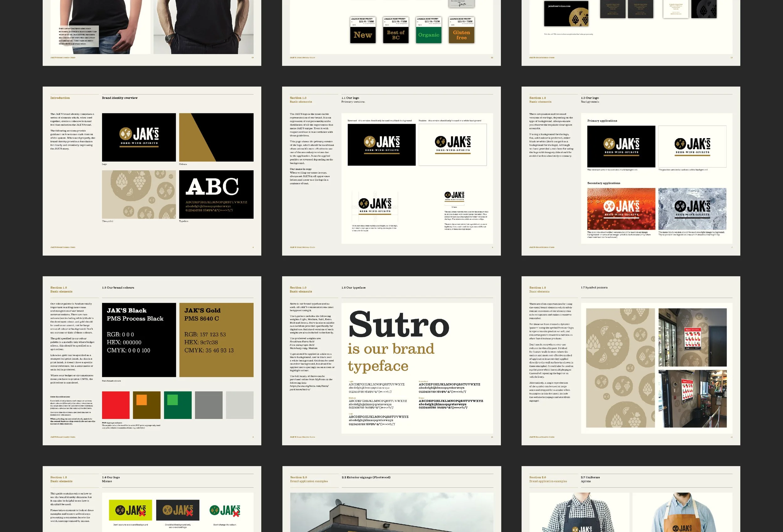Open the upper in-store wall photo
The image size is (783, 532).
coord(692,337)
